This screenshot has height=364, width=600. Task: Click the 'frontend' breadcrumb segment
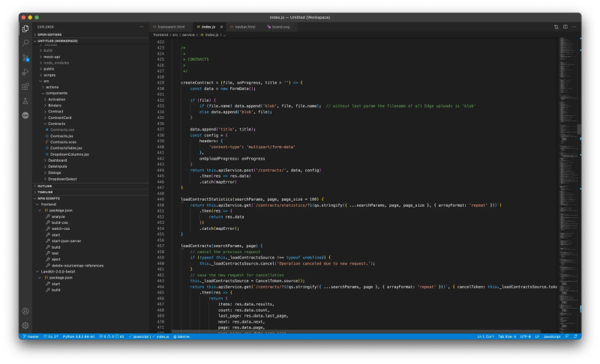160,34
